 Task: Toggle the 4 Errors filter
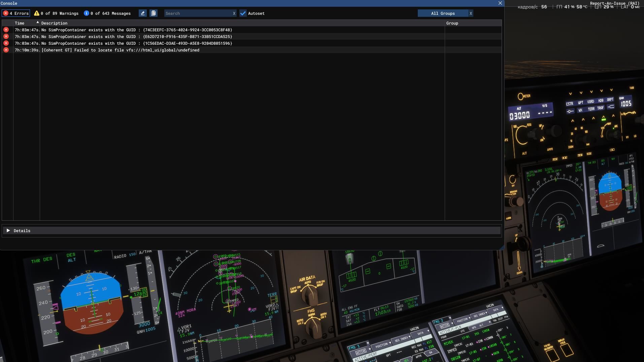(16, 13)
